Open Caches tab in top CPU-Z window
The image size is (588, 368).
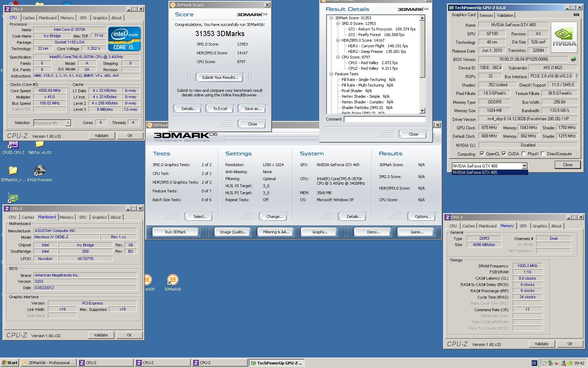pos(29,18)
